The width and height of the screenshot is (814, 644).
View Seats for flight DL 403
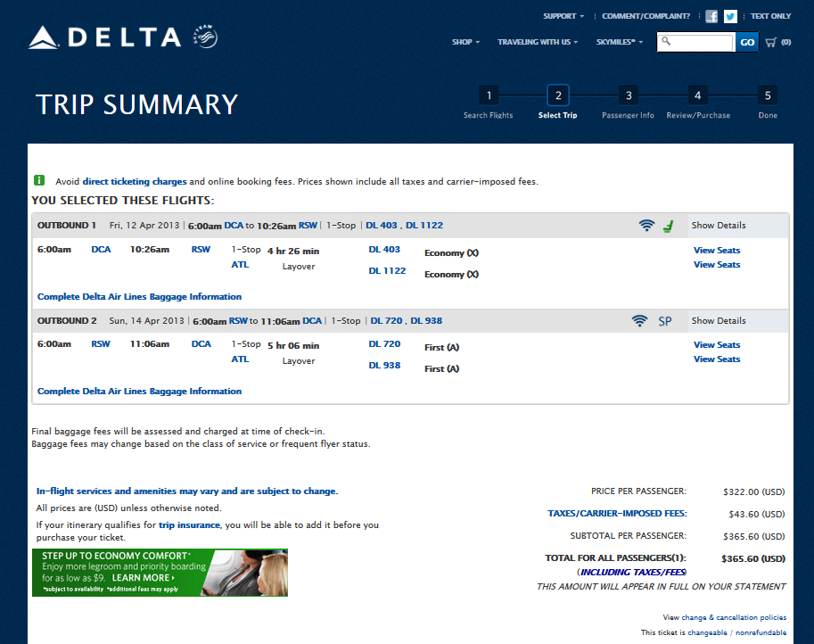[717, 251]
